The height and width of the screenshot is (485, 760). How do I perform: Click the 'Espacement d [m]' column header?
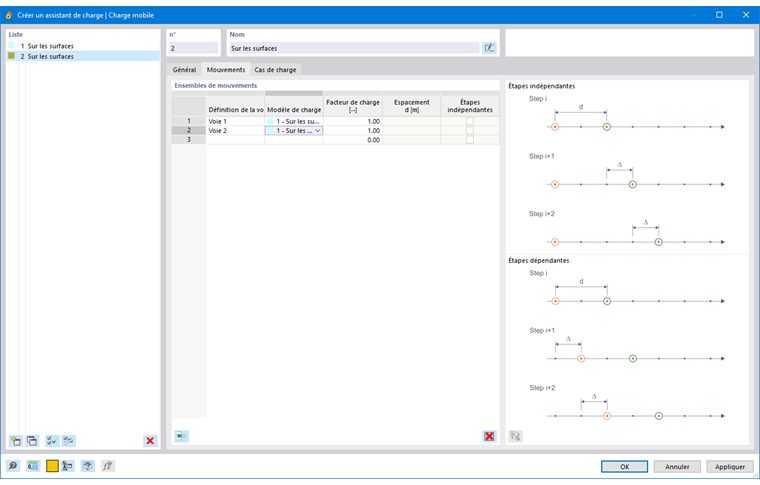[412, 106]
